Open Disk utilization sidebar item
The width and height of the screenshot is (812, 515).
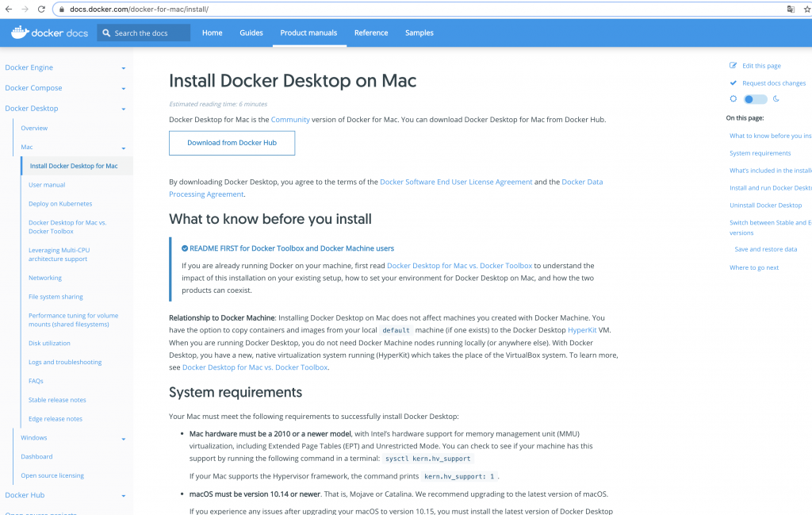click(x=49, y=343)
